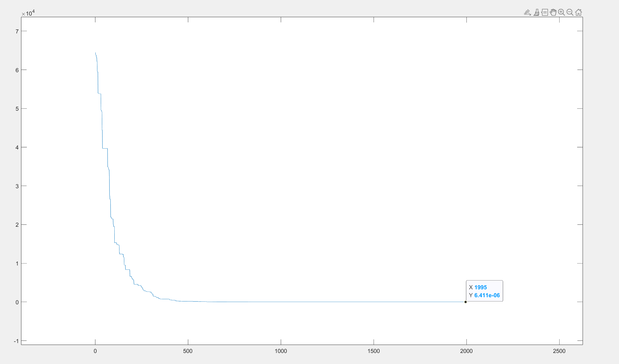Click the x-axis label 500
The image size is (619, 364).
[188, 351]
